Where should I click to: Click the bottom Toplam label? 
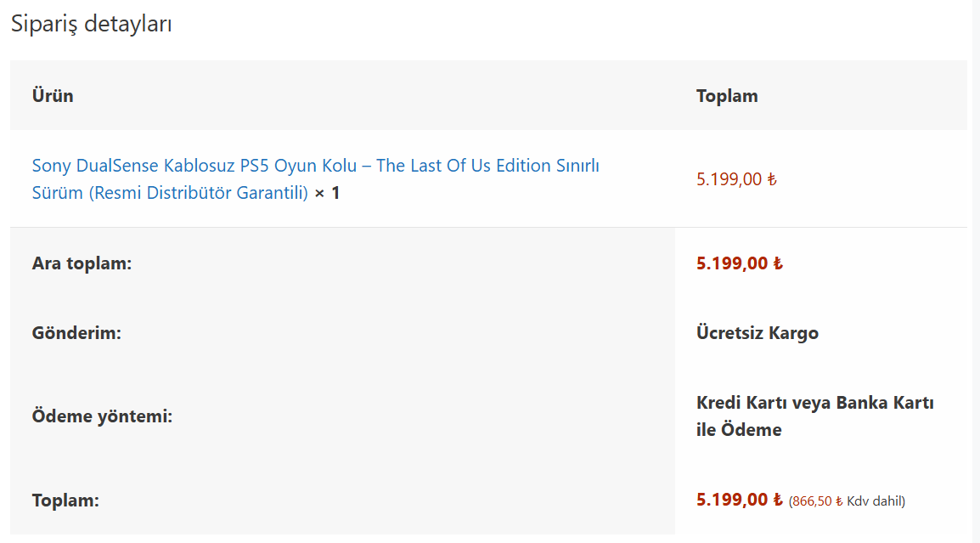[65, 501]
